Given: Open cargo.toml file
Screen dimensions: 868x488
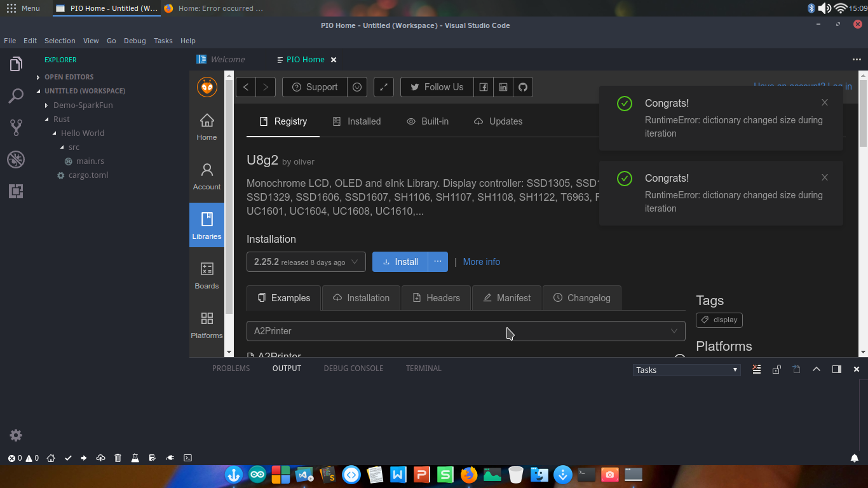Looking at the screenshot, I should coord(88,175).
